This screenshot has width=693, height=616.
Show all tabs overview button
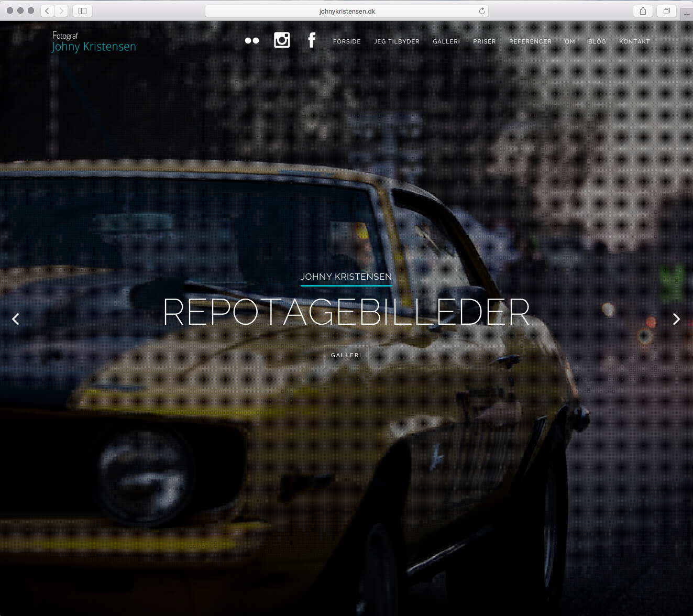666,10
